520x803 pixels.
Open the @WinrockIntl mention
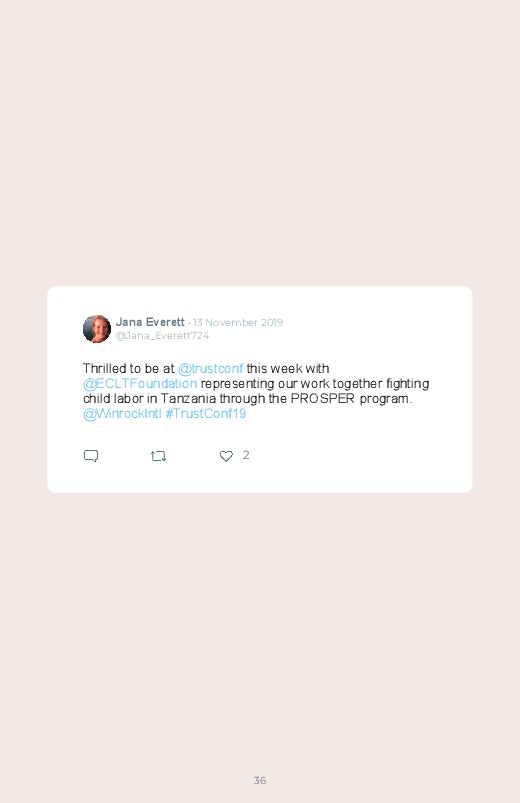(x=122, y=413)
